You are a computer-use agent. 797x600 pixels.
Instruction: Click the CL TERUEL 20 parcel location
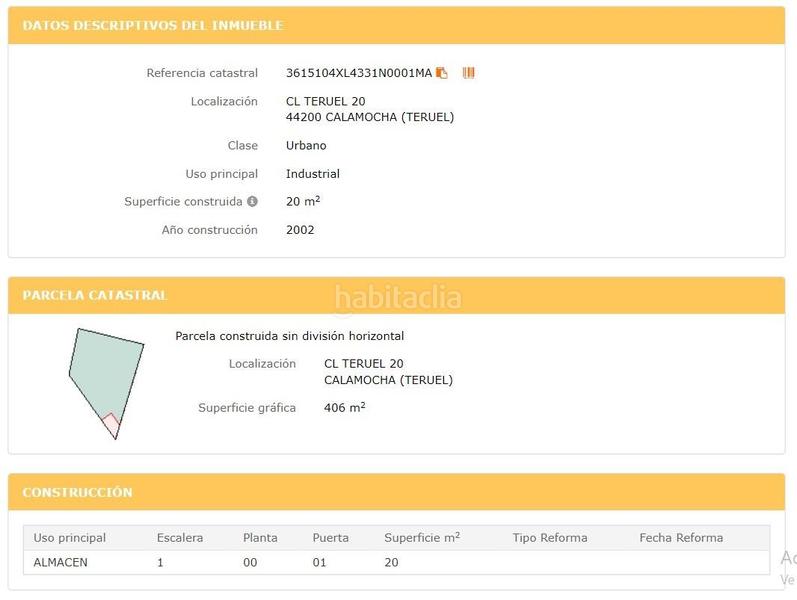[364, 363]
